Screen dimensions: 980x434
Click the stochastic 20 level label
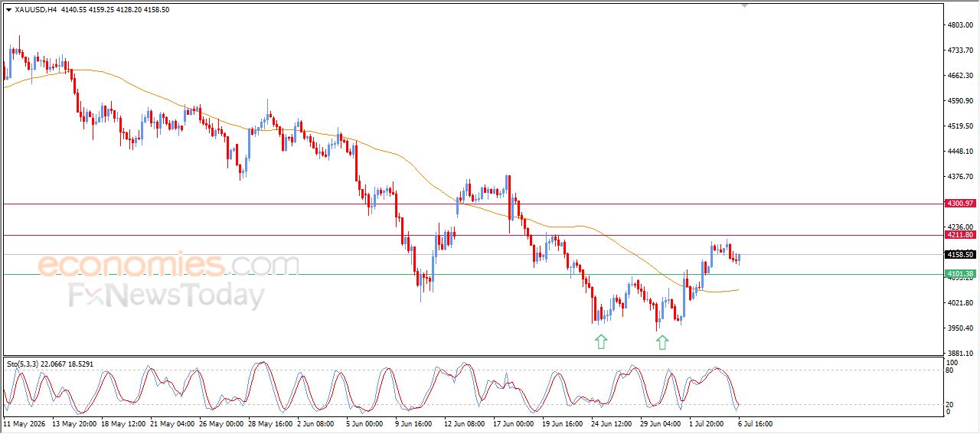coord(950,403)
